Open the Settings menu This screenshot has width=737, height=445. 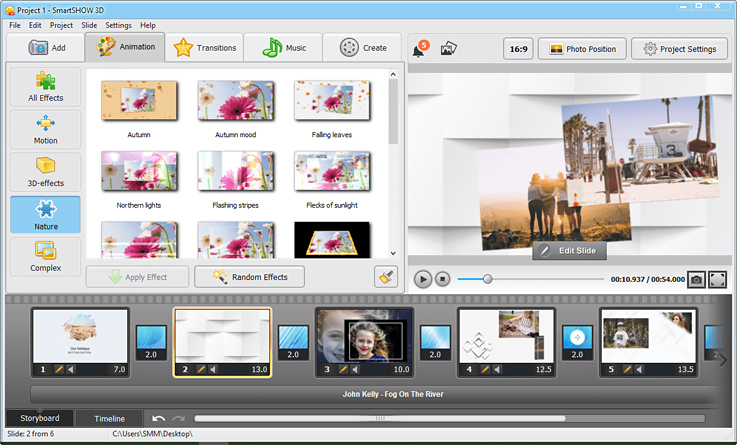(x=118, y=25)
